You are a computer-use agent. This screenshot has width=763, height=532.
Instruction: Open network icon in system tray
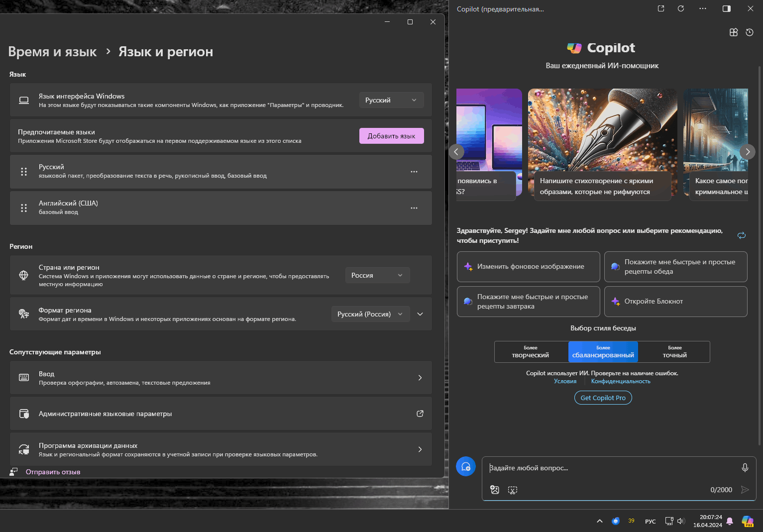click(669, 521)
